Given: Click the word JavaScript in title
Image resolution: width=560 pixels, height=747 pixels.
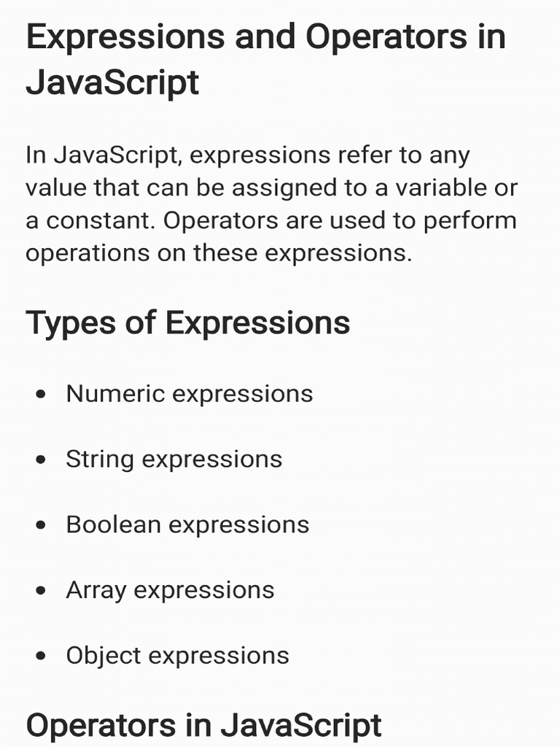Looking at the screenshot, I should pos(112,83).
